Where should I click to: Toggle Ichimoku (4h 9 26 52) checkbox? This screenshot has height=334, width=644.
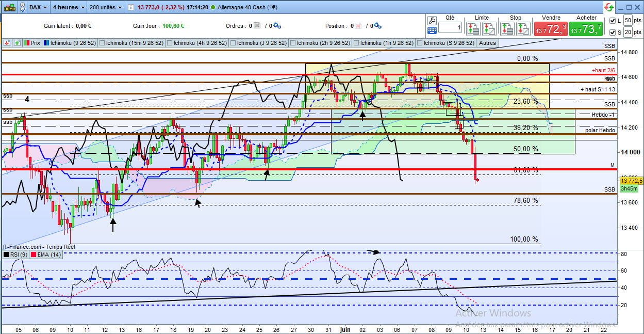(x=170, y=43)
